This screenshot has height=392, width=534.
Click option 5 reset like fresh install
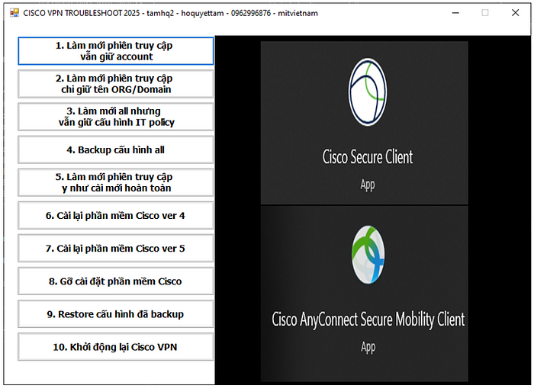tap(116, 182)
